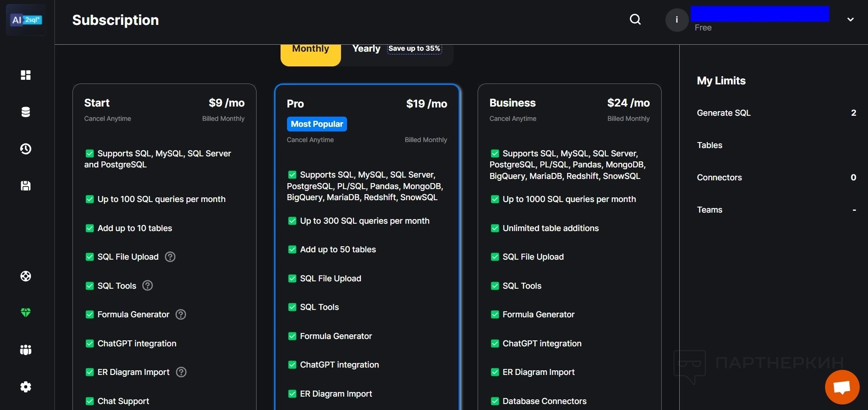Open the settings gear icon in sidebar
Screen dimensions: 868x410
[x=26, y=387]
